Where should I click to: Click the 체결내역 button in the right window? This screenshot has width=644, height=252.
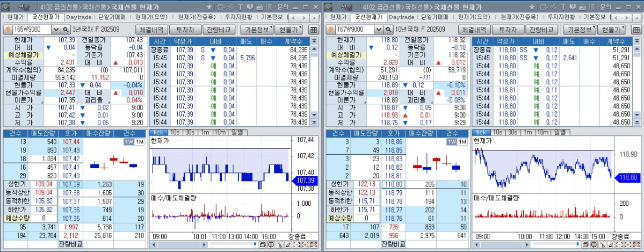click(474, 30)
